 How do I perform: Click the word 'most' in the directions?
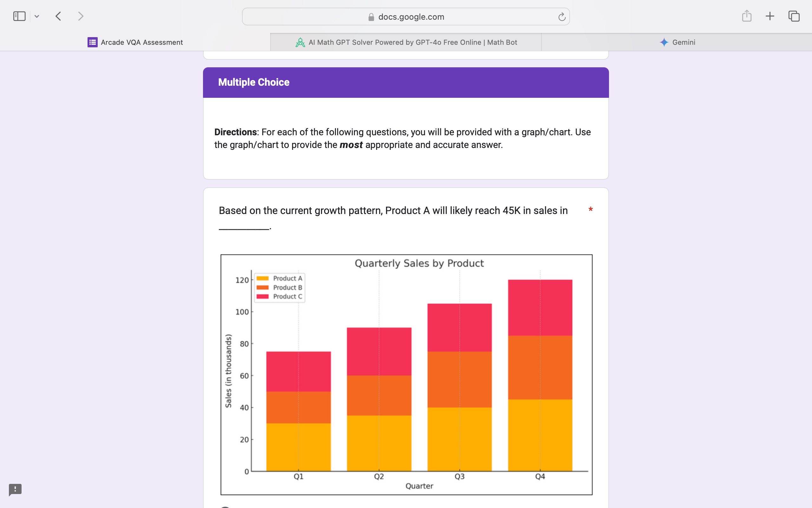click(x=351, y=145)
